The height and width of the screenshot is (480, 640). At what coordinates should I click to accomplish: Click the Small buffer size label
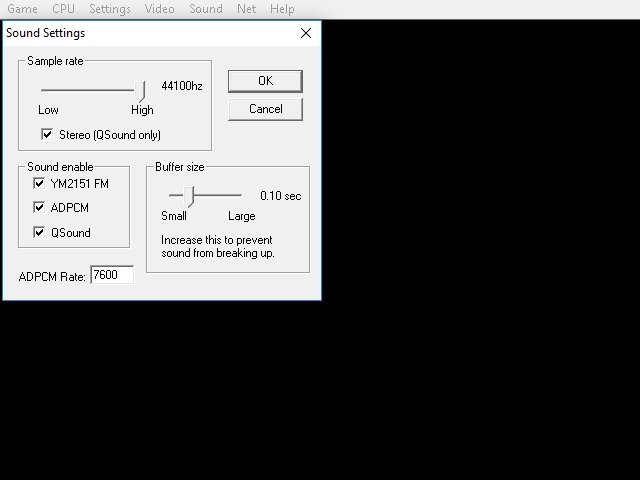pos(174,216)
